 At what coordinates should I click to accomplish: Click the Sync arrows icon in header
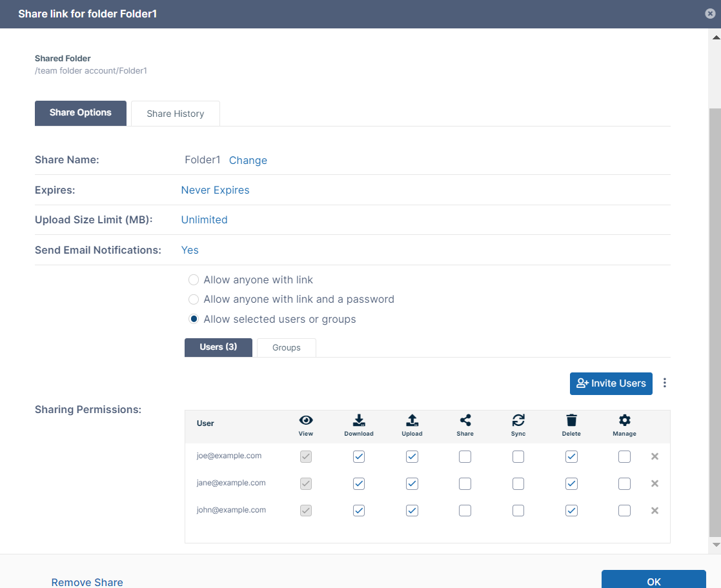(518, 421)
